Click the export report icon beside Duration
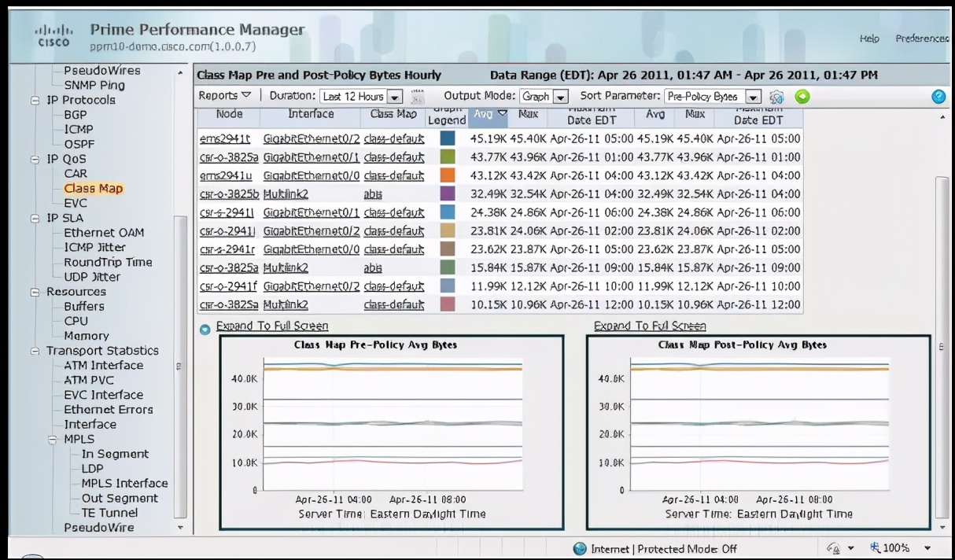The width and height of the screenshot is (955, 560). [418, 97]
